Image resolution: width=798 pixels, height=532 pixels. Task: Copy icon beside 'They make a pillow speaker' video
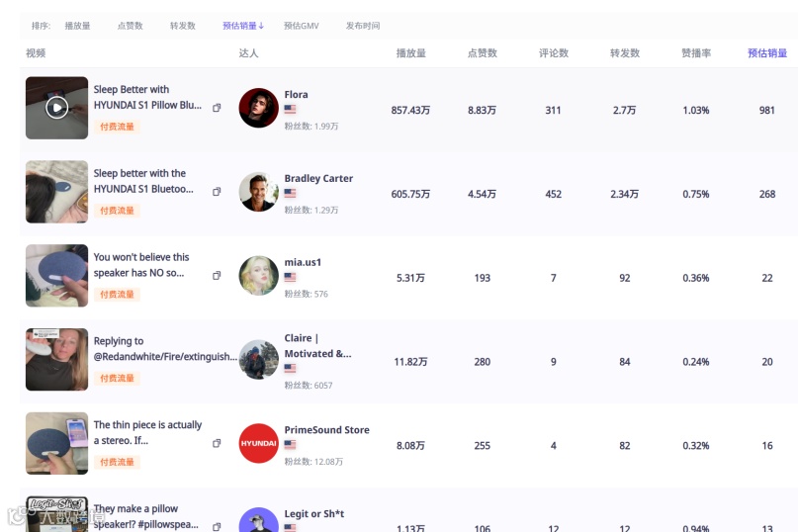217,527
